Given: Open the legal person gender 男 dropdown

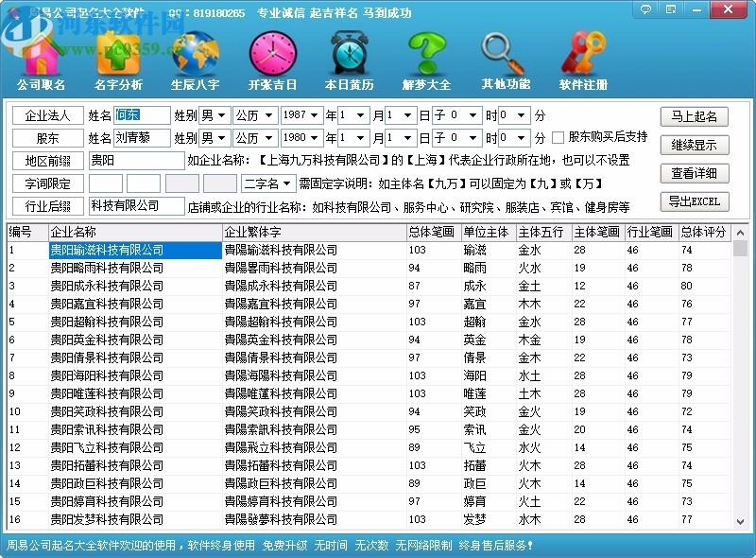Looking at the screenshot, I should (215, 115).
